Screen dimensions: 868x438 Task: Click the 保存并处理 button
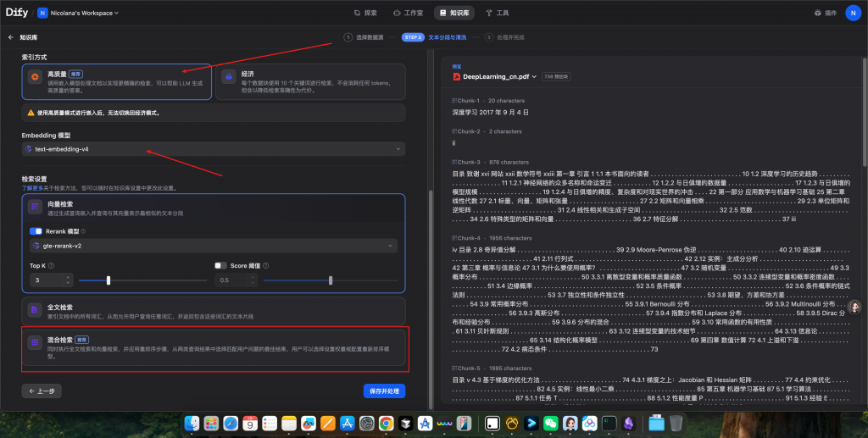coord(384,391)
